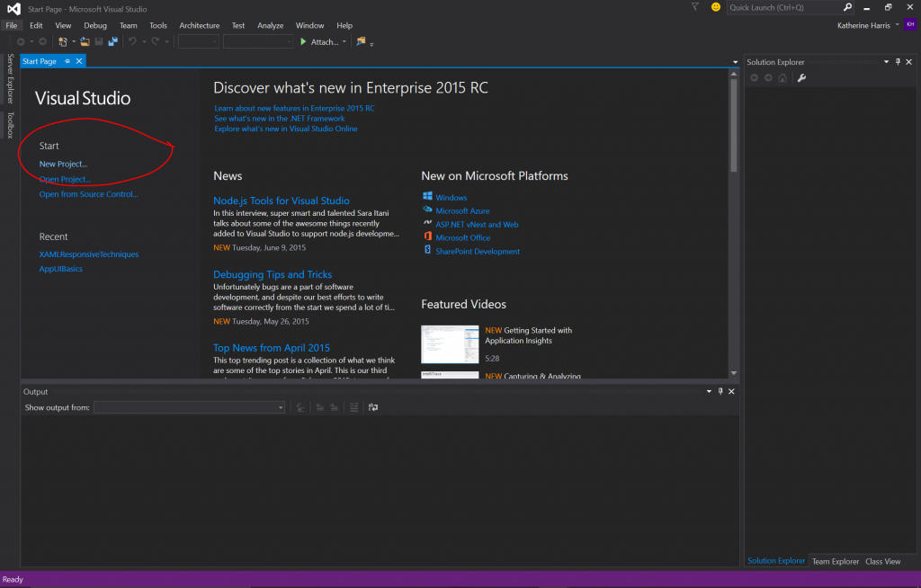Toggle auto hide pin on Solution Explorer

point(898,62)
